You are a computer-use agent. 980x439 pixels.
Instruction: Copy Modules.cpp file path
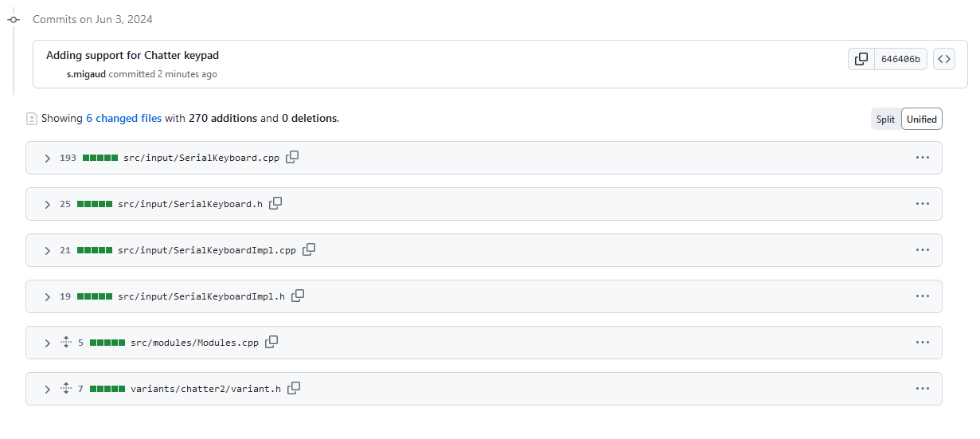271,342
